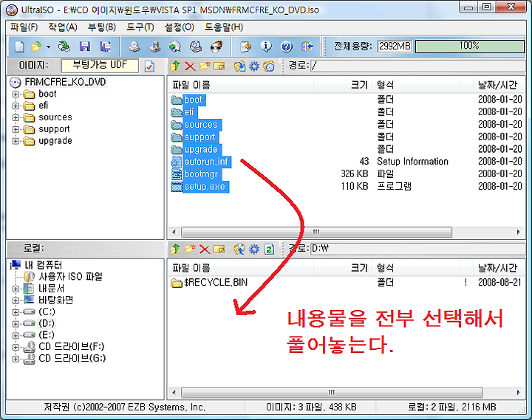Select 사용자 ISO 파일 in local tree

70,277
